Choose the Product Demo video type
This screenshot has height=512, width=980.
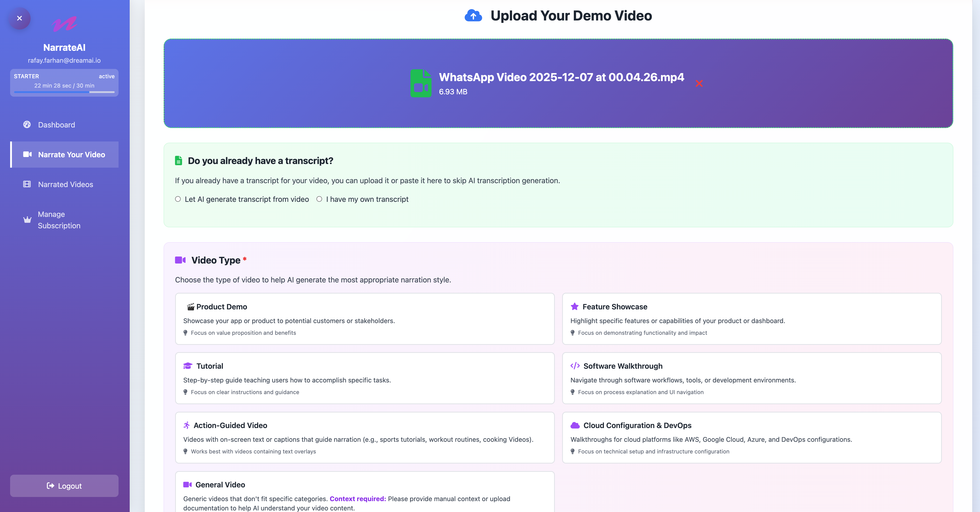[364, 319]
